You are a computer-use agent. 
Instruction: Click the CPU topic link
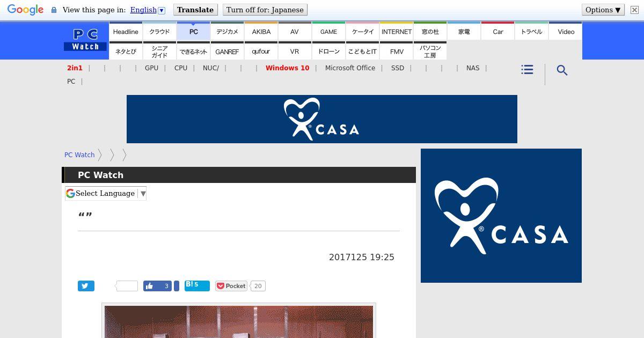[181, 68]
